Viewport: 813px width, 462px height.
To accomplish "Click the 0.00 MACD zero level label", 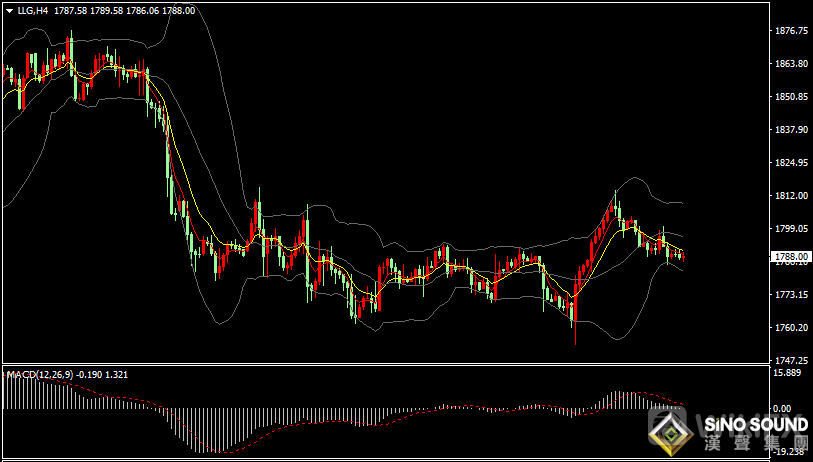I will pos(786,409).
